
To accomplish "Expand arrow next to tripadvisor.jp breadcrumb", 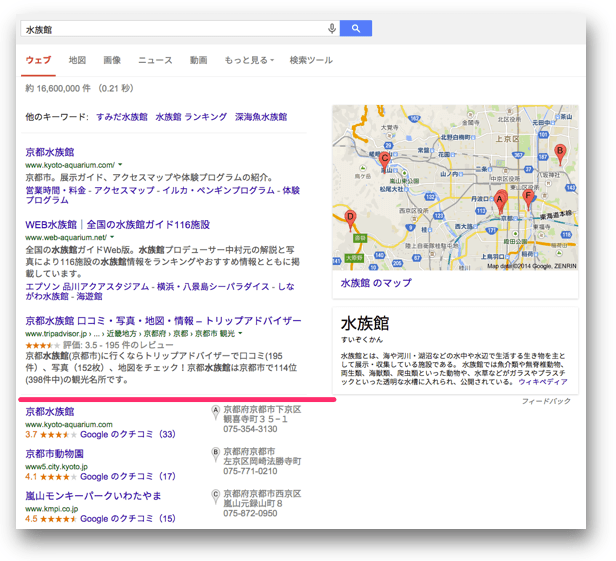I will pyautogui.click(x=240, y=333).
